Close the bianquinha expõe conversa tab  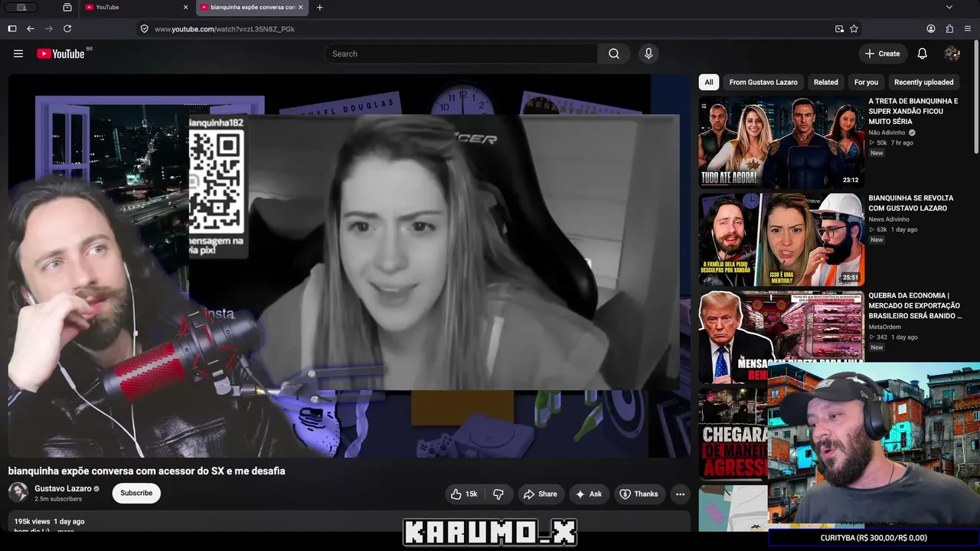point(301,8)
